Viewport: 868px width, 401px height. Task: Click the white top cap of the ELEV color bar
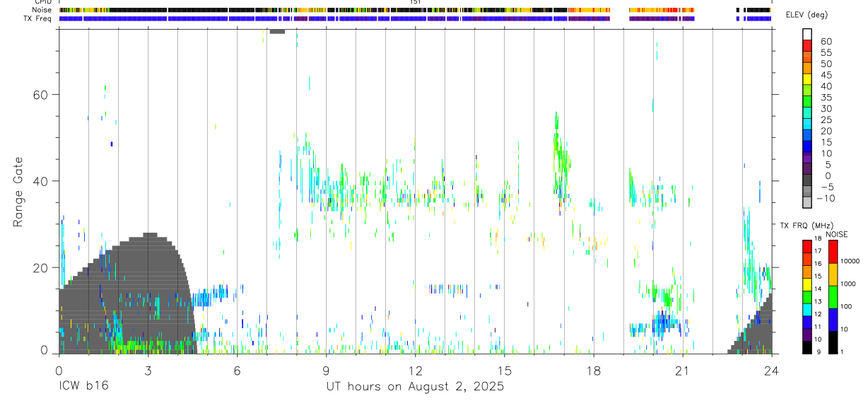[x=807, y=34]
